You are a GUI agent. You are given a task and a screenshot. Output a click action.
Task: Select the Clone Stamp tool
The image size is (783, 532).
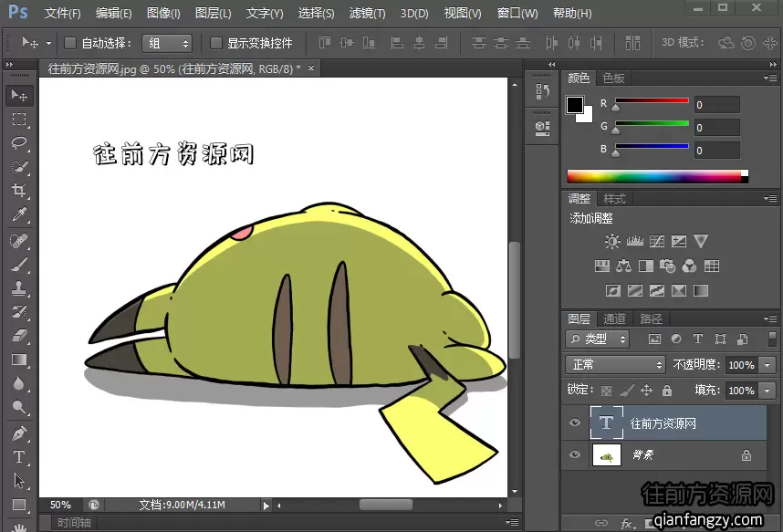[x=19, y=288]
